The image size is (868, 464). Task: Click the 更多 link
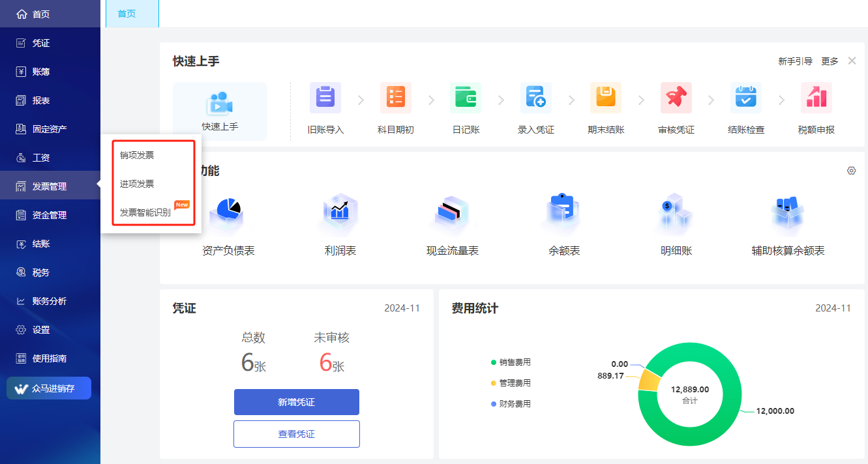[830, 61]
